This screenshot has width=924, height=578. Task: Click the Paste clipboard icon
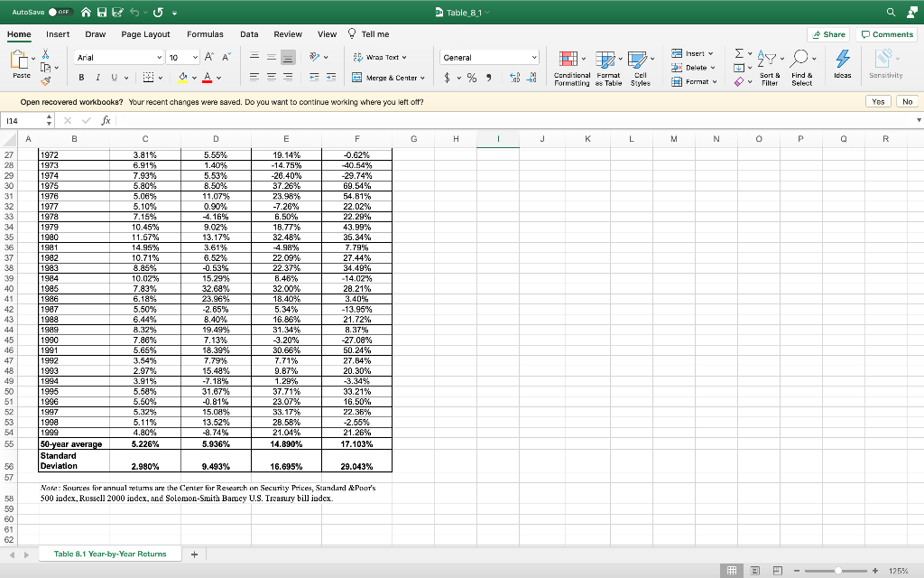[x=20, y=60]
